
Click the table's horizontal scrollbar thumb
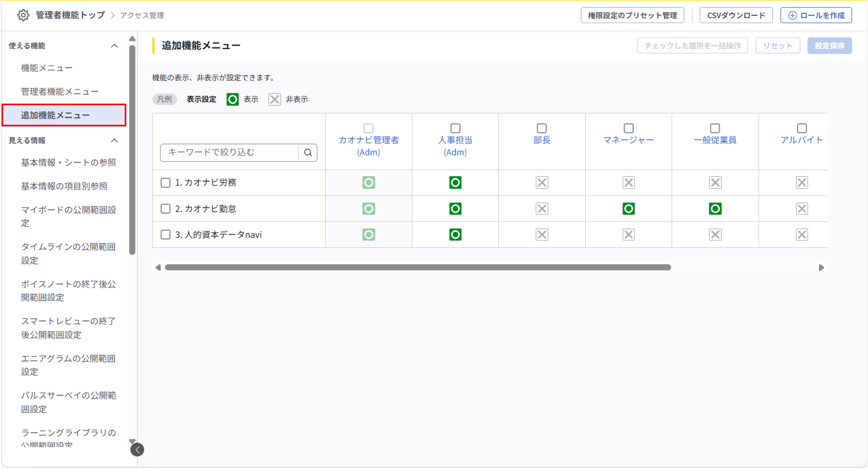pyautogui.click(x=418, y=267)
